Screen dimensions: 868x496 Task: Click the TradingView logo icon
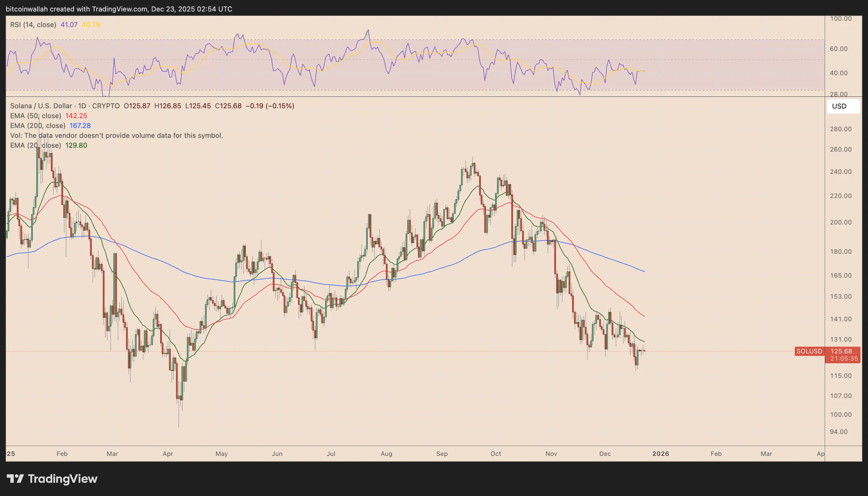point(15,478)
